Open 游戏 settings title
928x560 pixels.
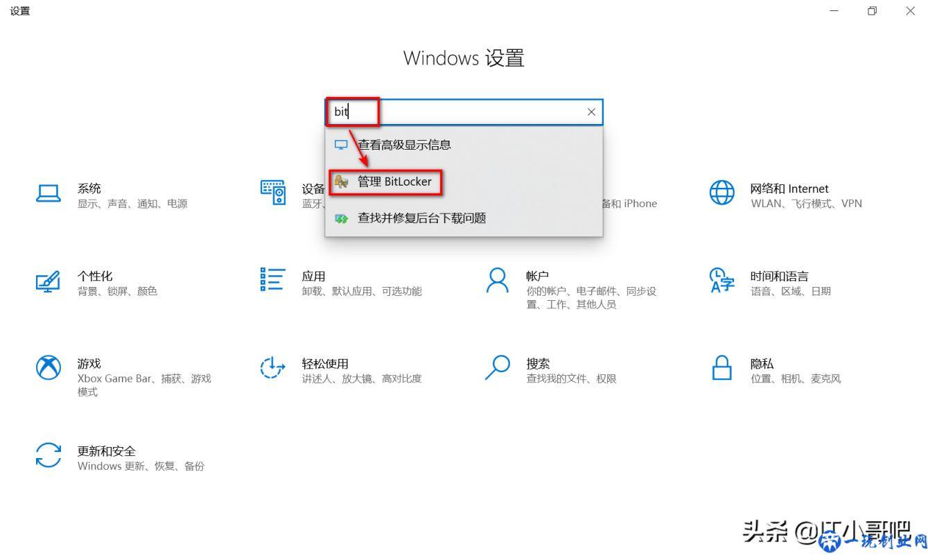coord(89,363)
